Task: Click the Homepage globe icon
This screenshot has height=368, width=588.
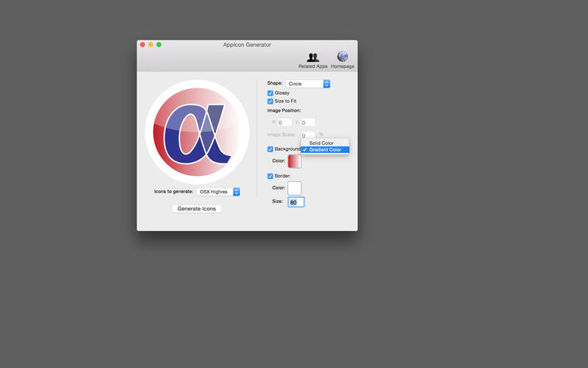Action: click(343, 57)
